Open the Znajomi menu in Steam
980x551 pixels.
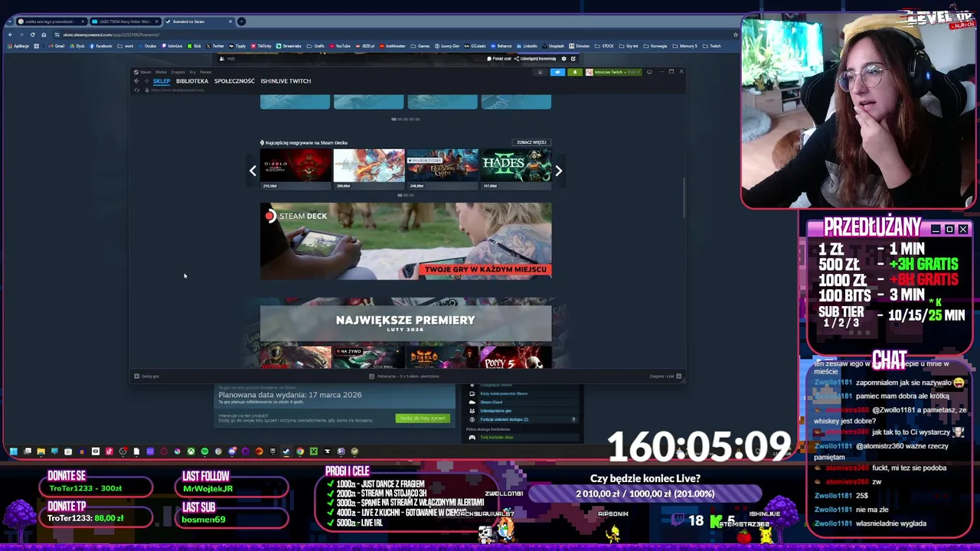tap(178, 72)
